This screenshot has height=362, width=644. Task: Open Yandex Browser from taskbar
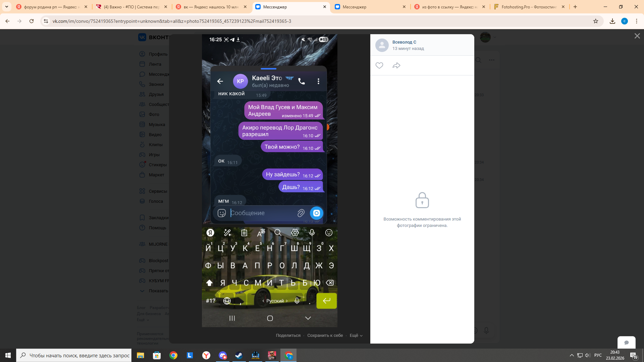206,355
